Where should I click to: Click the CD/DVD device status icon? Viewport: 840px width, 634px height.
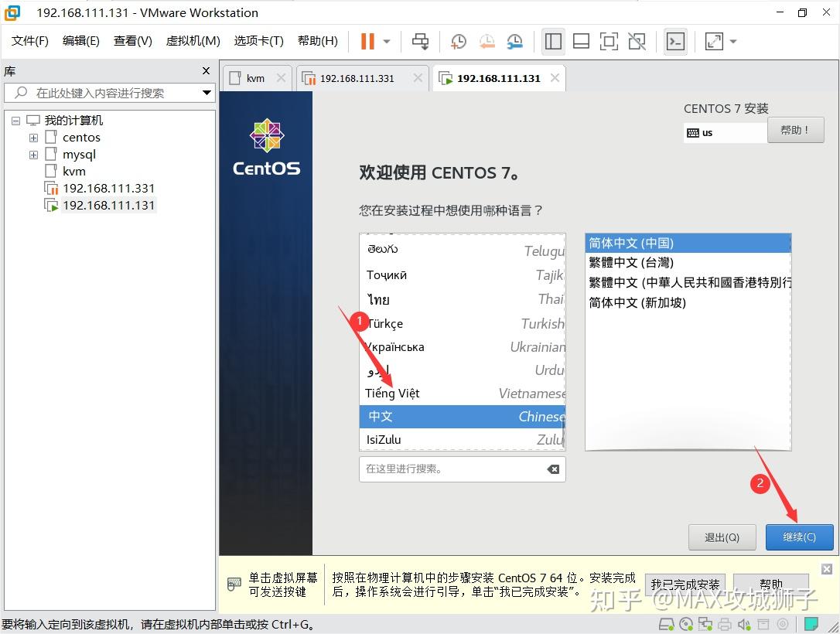coord(685,624)
